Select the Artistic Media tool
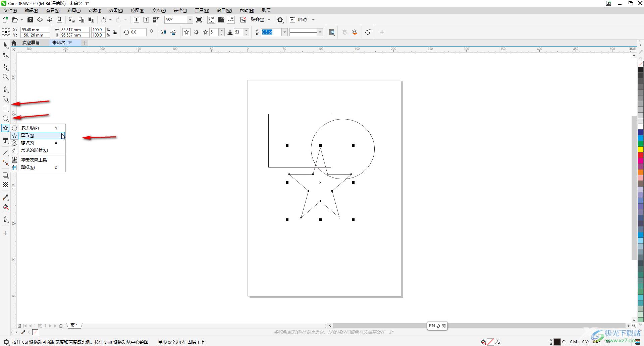This screenshot has width=644, height=346. click(5, 99)
